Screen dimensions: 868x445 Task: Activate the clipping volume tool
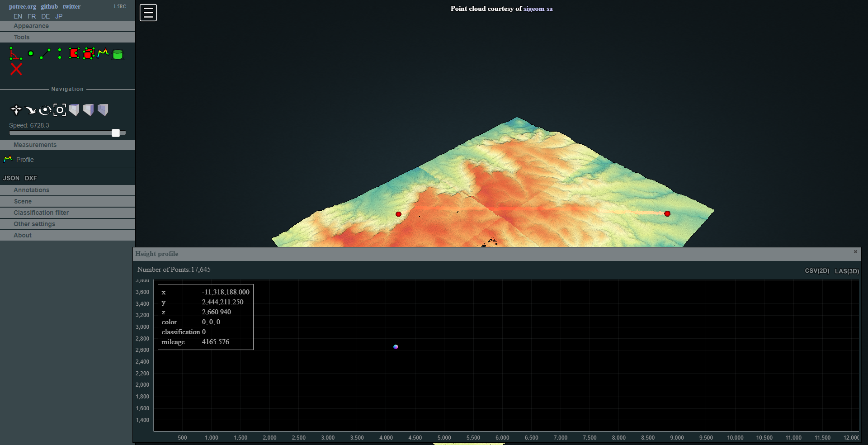117,53
